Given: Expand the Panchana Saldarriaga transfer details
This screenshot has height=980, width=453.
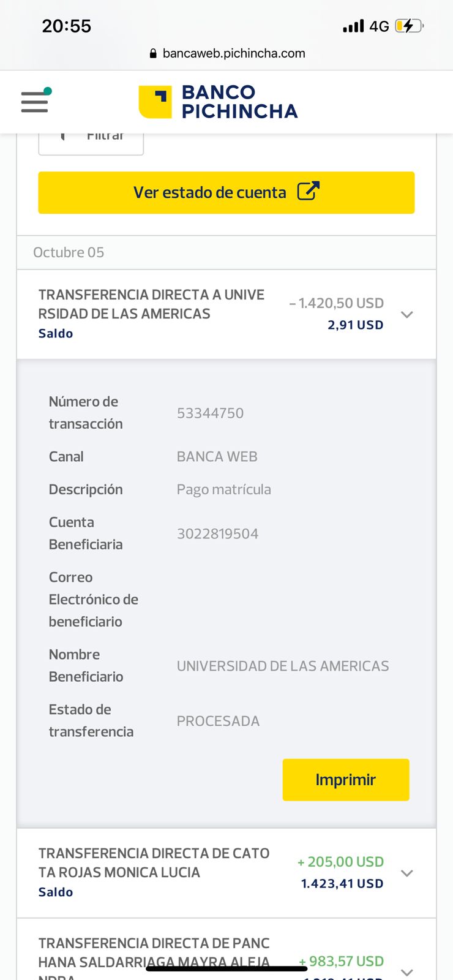Looking at the screenshot, I should [407, 971].
